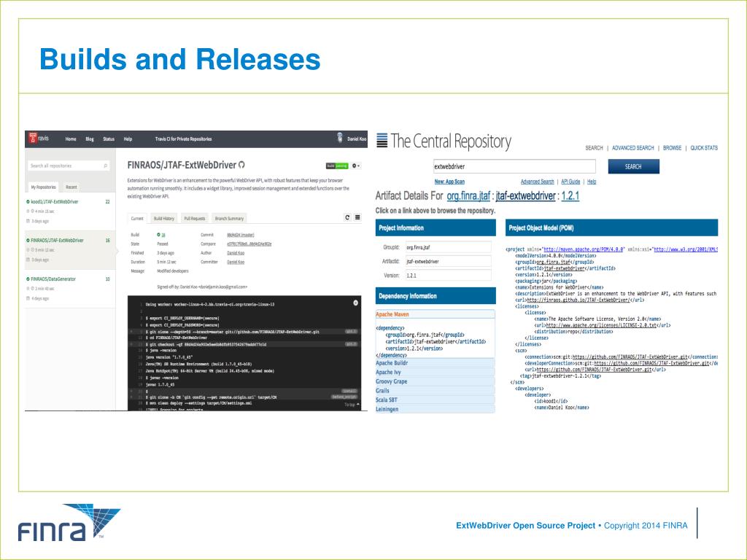
Task: Switch to the Branch Summary tab
Action: (229, 219)
